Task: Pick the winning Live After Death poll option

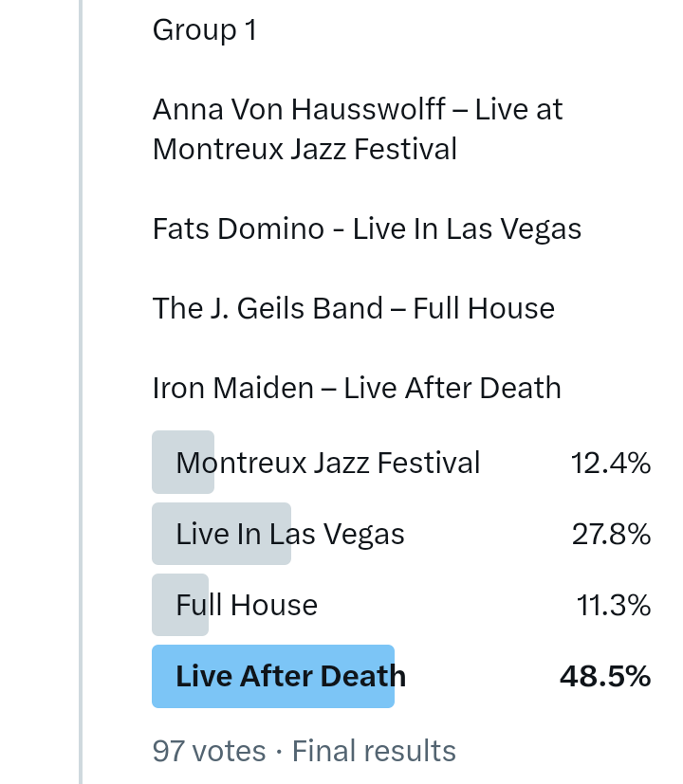Action: [x=290, y=676]
